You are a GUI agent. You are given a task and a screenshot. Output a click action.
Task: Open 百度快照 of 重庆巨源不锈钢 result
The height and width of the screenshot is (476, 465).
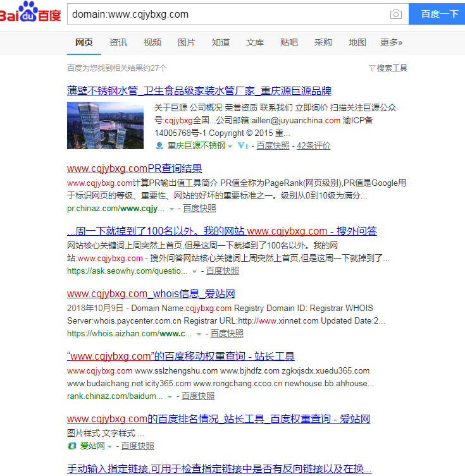(x=273, y=146)
